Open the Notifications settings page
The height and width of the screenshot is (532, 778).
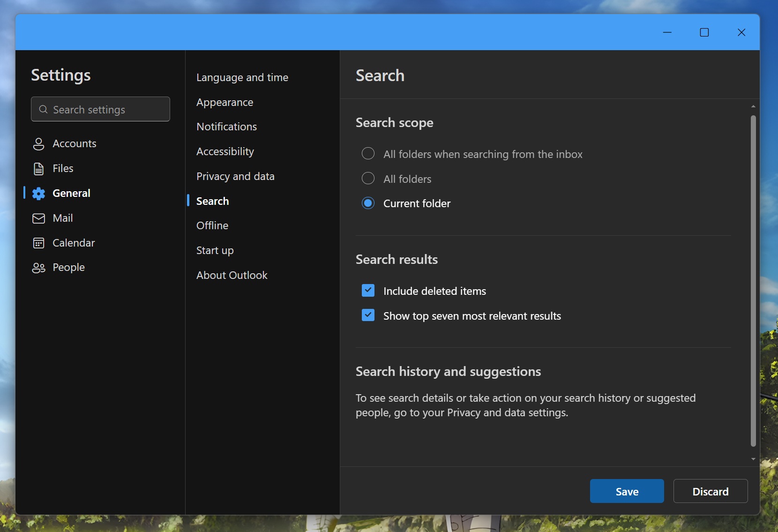click(x=227, y=127)
